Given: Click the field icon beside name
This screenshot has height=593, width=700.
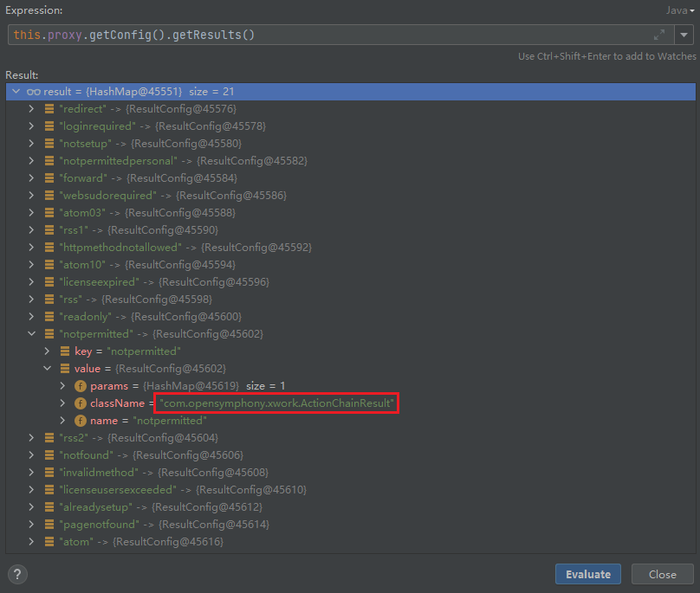Looking at the screenshot, I should (81, 421).
